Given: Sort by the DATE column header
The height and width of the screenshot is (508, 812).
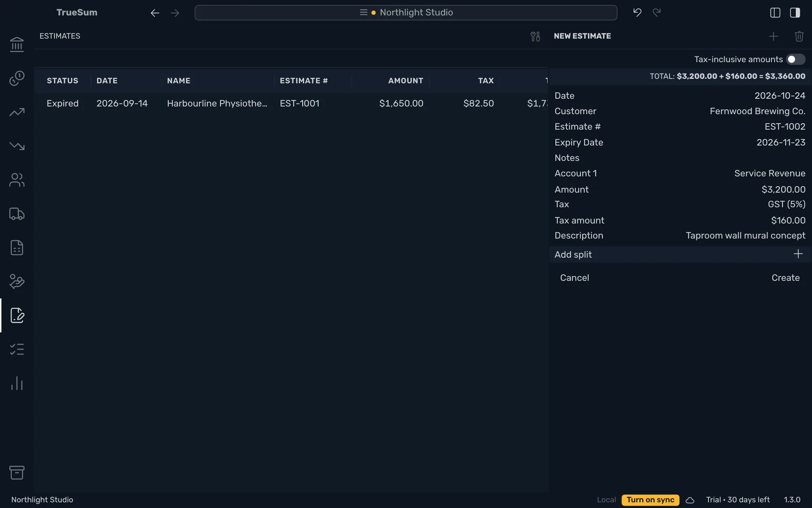Looking at the screenshot, I should (107, 81).
